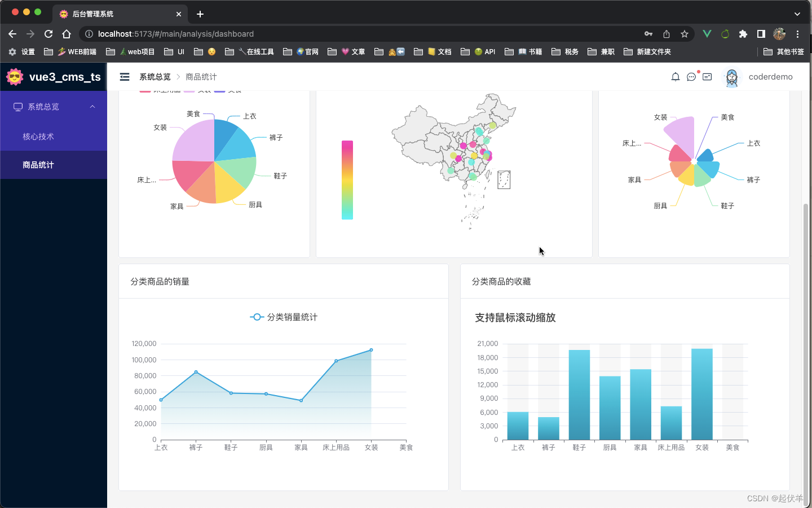The width and height of the screenshot is (812, 508).
Task: Open 在线工具 bookmark folder
Action: click(249, 51)
